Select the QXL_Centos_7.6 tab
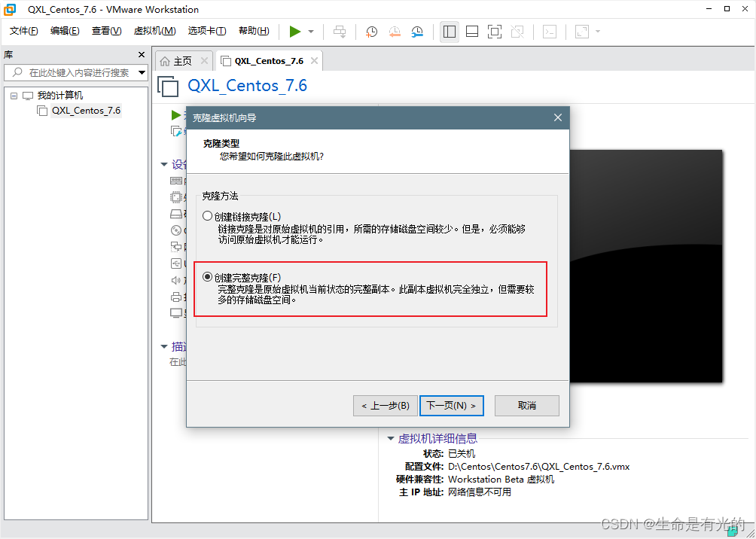This screenshot has height=539, width=756. [269, 61]
